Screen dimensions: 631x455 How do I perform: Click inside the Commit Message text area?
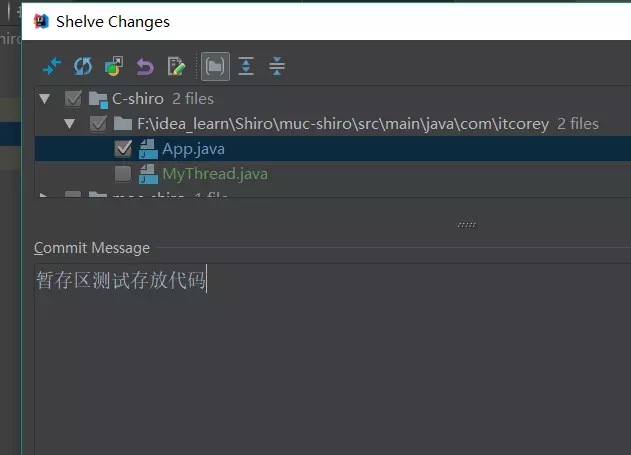pos(333,359)
